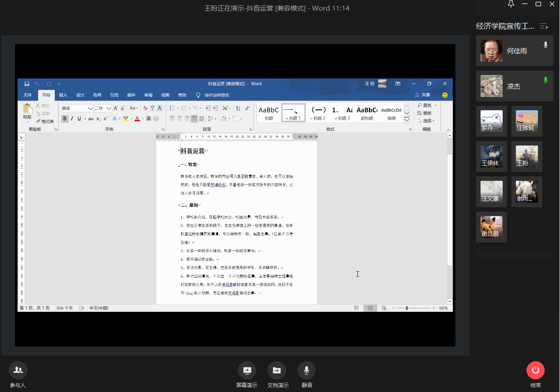Toggle Italic formatting in Word ribbon

click(x=72, y=119)
